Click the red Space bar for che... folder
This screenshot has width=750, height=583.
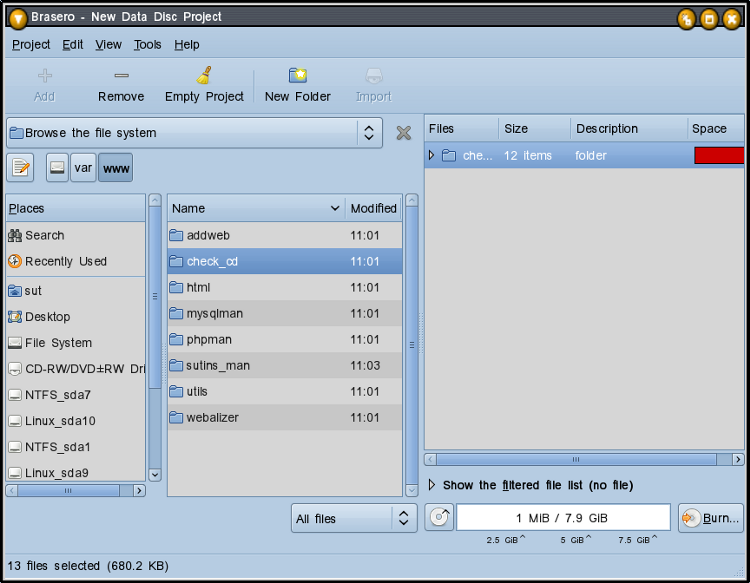click(x=719, y=155)
